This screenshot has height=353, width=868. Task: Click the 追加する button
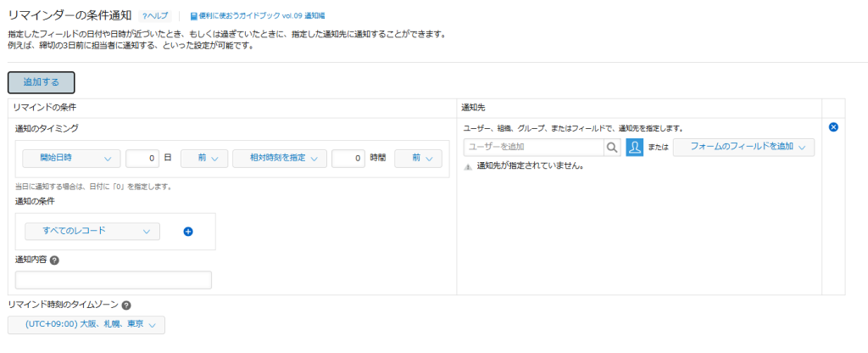pos(42,82)
